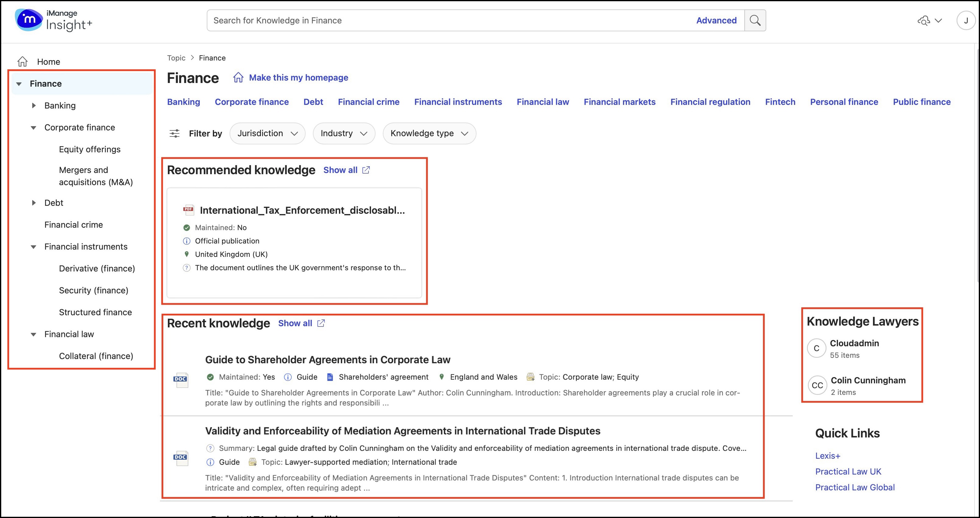980x518 pixels.
Task: Click the user avatar "J"
Action: pyautogui.click(x=966, y=21)
